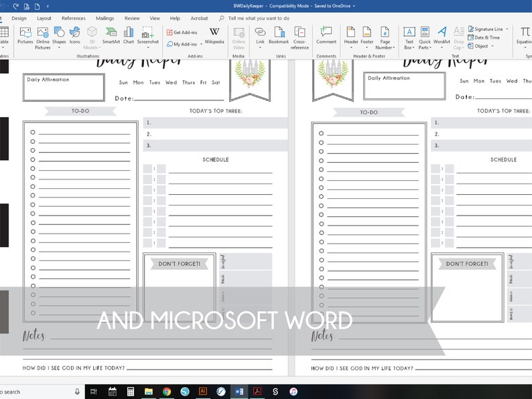
Task: Add a new Comment
Action: [326, 35]
